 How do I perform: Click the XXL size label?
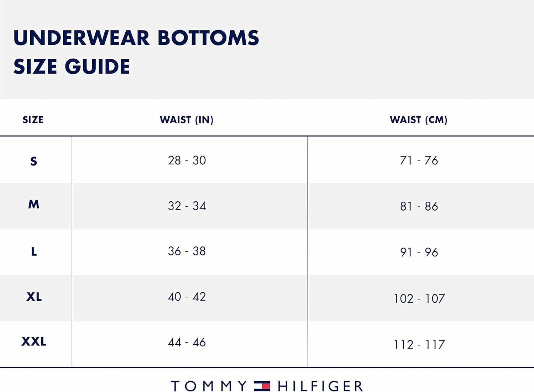pos(34,342)
